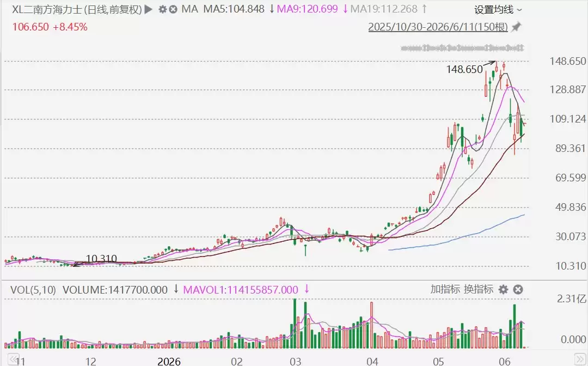Click the 128.887 price axis label
Image resolution: width=588 pixels, height=366 pixels.
[568, 89]
